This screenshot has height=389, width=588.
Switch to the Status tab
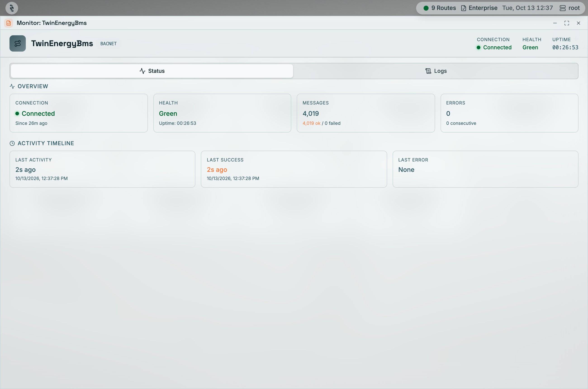(x=152, y=71)
